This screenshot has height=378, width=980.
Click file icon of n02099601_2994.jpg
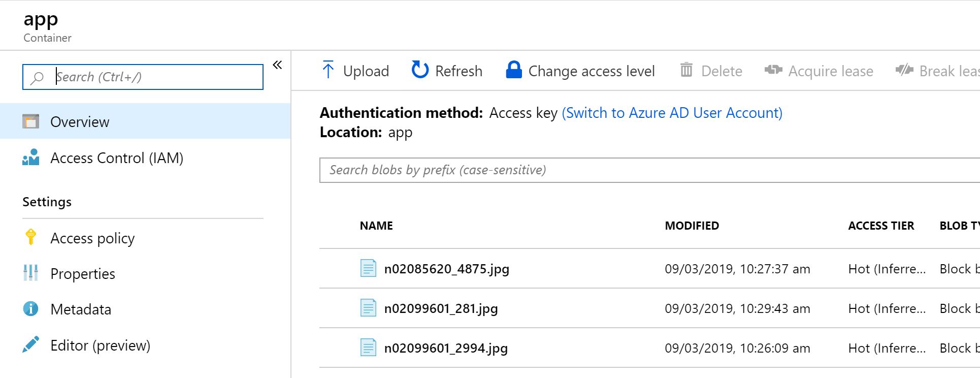[x=368, y=348]
